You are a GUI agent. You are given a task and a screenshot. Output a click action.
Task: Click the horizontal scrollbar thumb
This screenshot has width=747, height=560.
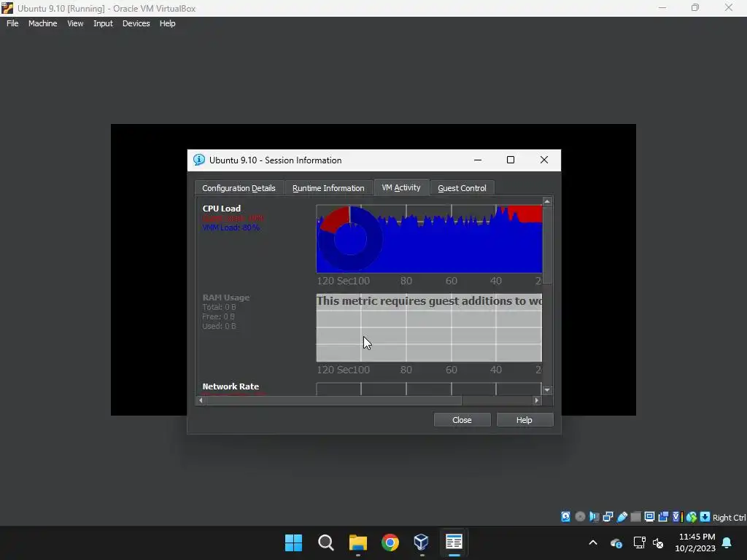pos(334,400)
